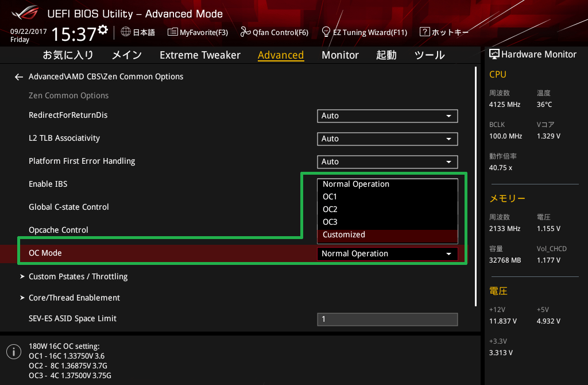Open Platform First Error Handling dropdown
This screenshot has height=385, width=588.
tap(388, 161)
